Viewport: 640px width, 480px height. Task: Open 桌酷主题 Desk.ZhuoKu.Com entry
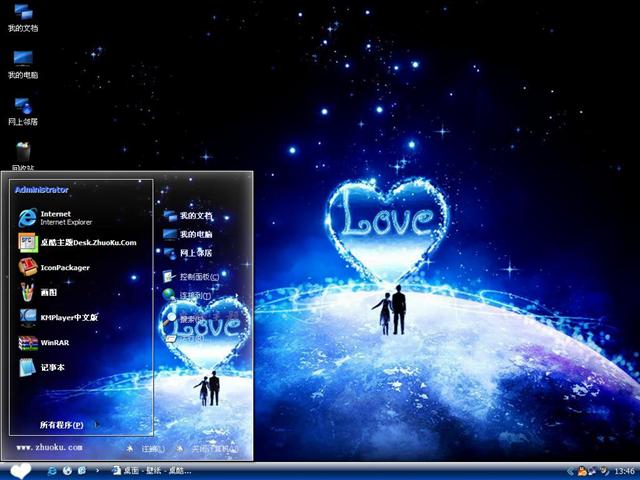tap(77, 242)
